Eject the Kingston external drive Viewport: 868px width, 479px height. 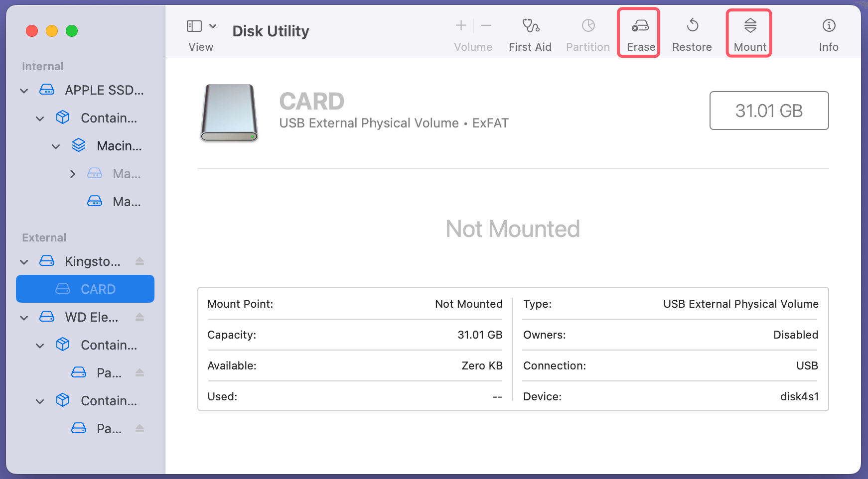tap(140, 261)
